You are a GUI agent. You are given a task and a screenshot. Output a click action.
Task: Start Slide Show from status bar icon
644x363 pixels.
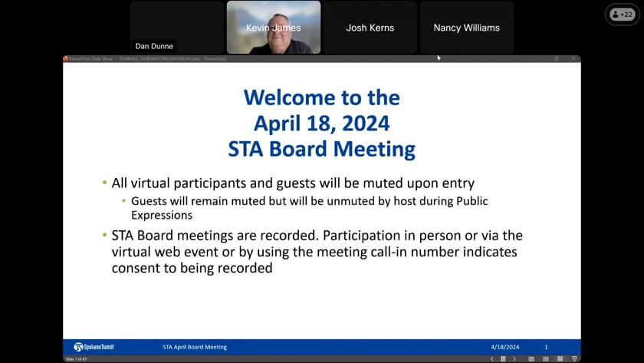(574, 359)
